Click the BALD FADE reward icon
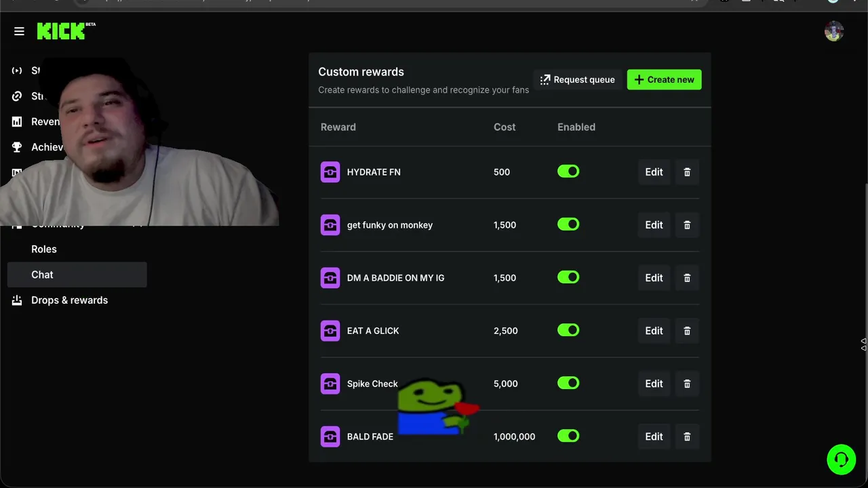This screenshot has height=488, width=868. pos(330,436)
